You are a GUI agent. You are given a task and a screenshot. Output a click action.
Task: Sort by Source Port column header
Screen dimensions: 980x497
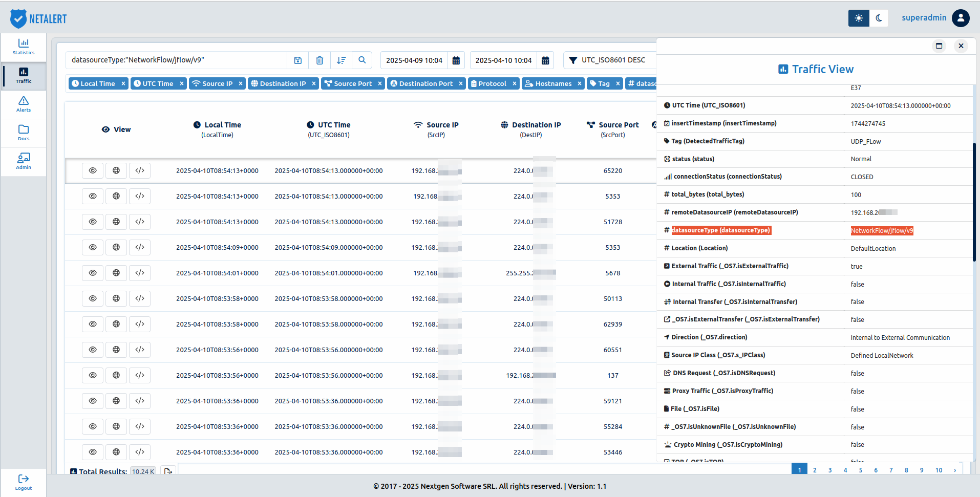[612, 129]
